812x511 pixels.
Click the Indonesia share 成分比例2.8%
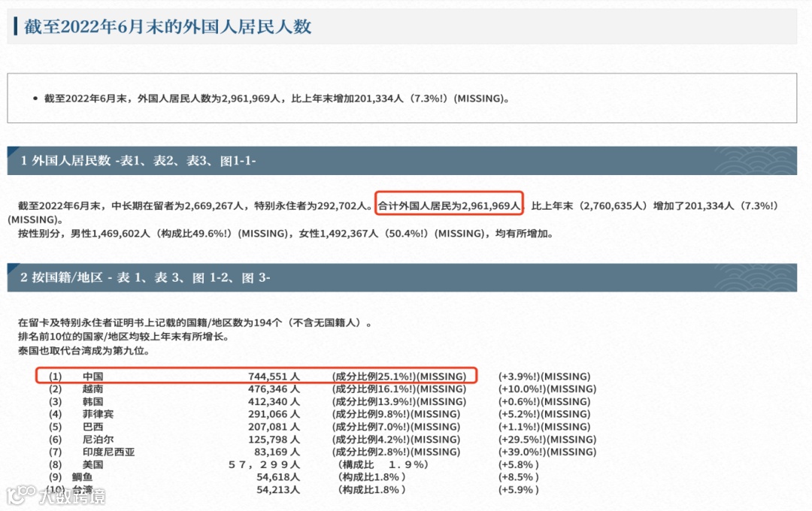(x=396, y=452)
